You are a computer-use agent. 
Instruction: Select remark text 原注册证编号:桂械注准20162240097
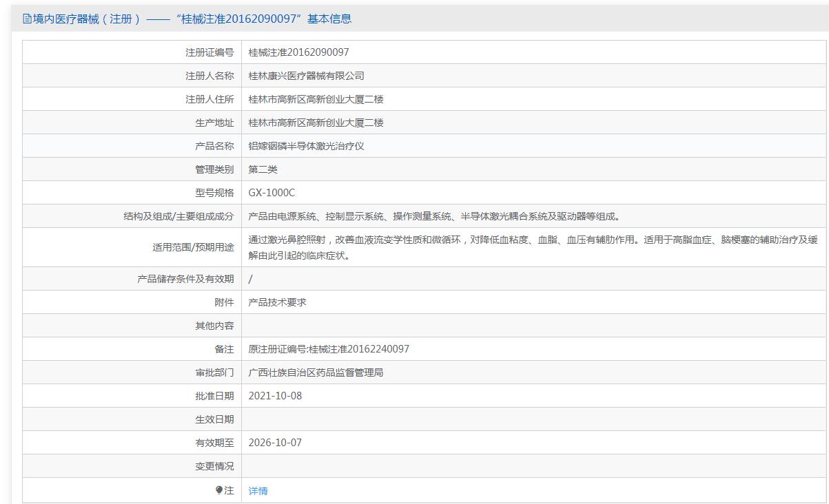pyautogui.click(x=329, y=349)
